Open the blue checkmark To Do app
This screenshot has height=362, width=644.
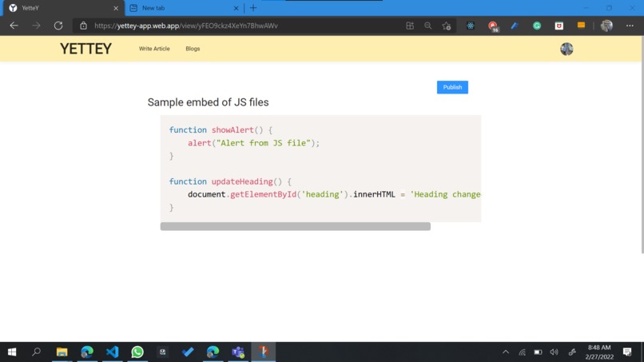188,352
